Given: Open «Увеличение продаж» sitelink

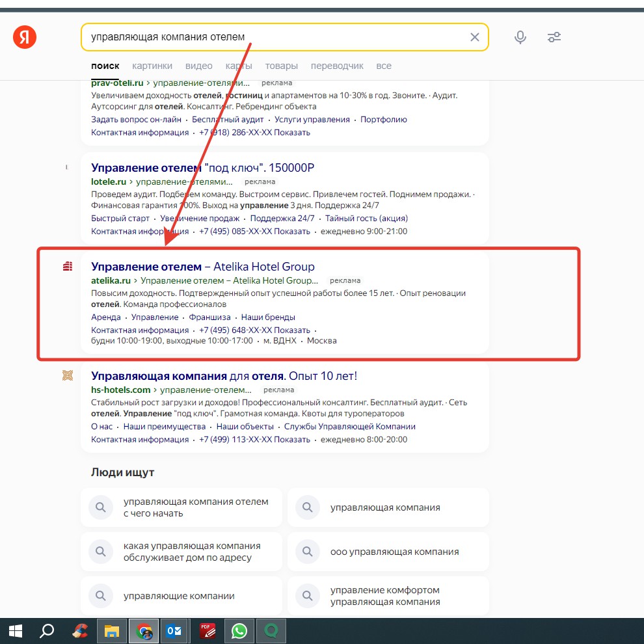Looking at the screenshot, I should (x=200, y=219).
